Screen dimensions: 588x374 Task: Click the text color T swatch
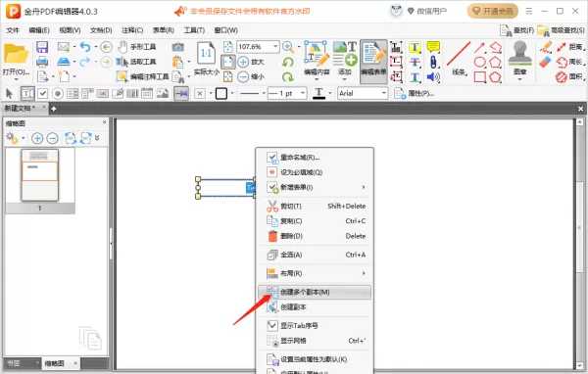[318, 93]
